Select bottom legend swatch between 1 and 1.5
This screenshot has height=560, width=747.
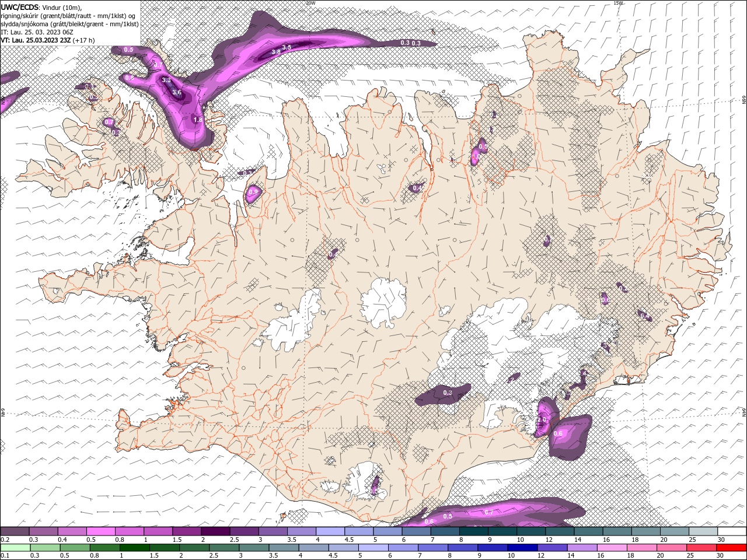(x=134, y=548)
